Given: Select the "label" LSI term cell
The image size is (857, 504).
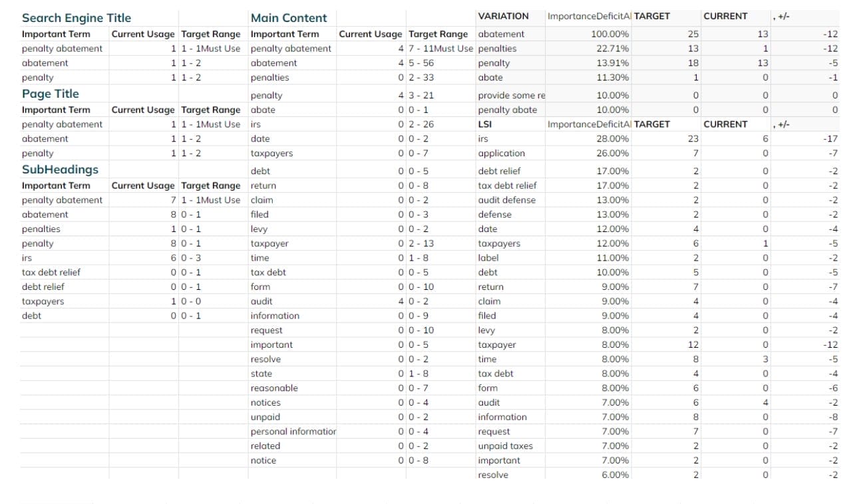Looking at the screenshot, I should pyautogui.click(x=488, y=258).
